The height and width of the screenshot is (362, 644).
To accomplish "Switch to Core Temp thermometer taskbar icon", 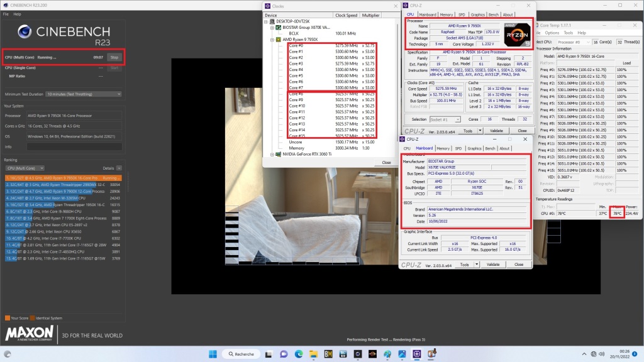I will [431, 353].
